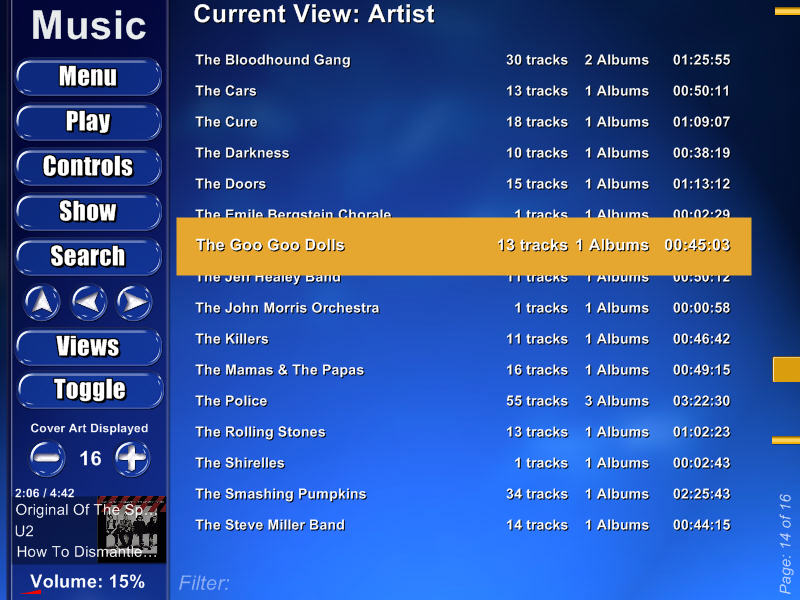800x600 pixels.
Task: Open the Controls button
Action: (88, 166)
